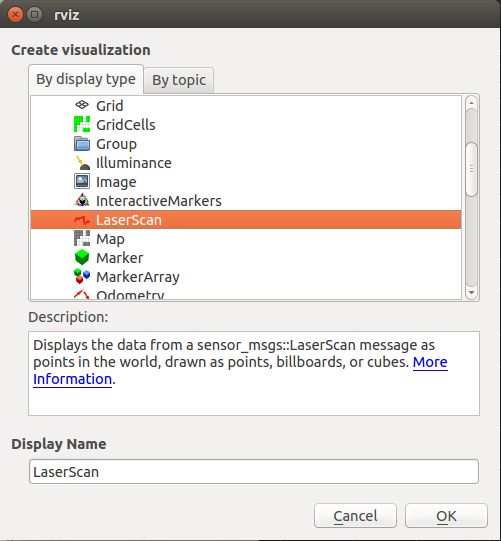Pick the Group folder icon

point(82,144)
